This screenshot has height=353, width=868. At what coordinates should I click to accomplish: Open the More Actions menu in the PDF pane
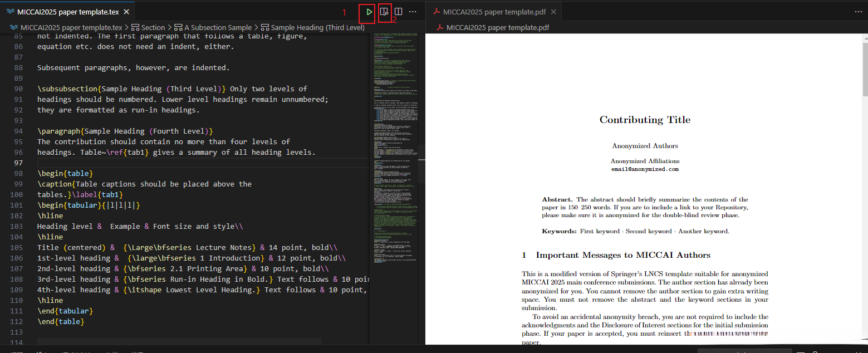pyautogui.click(x=857, y=12)
